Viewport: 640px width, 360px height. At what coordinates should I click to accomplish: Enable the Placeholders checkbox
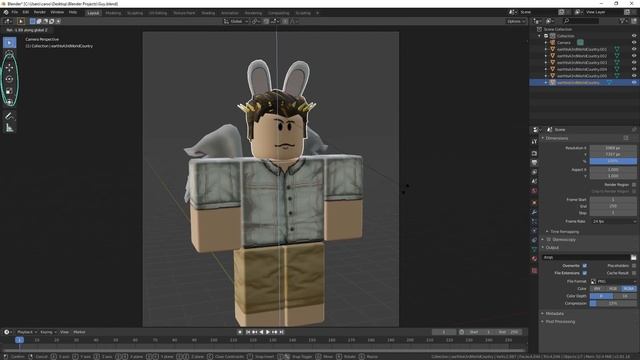pos(634,266)
